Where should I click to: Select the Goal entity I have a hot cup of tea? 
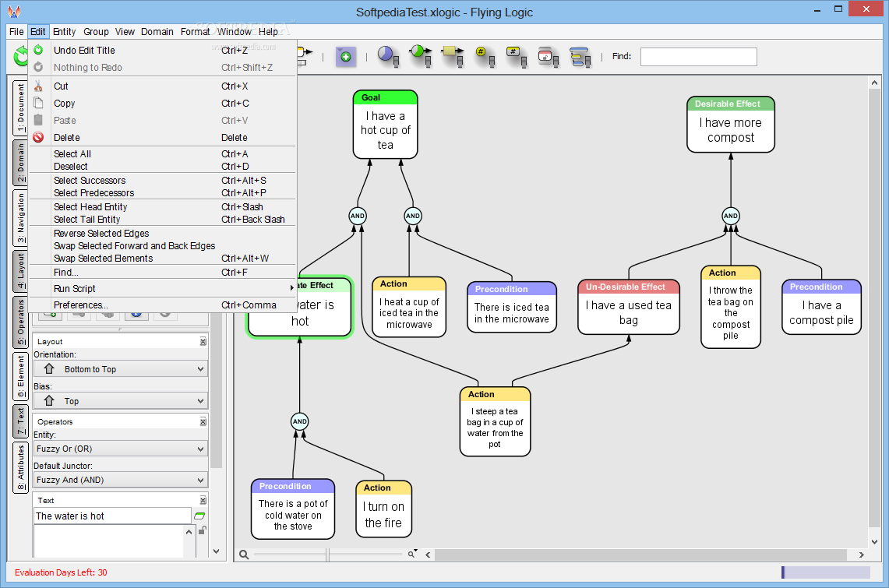coord(386,125)
